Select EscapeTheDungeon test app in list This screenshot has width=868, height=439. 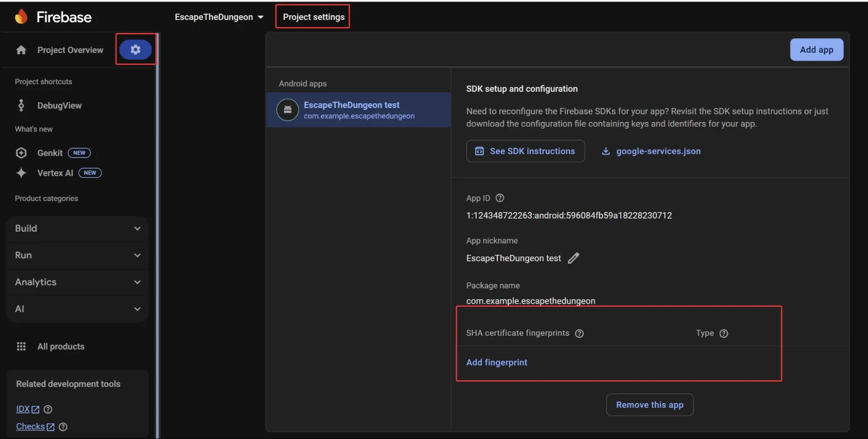(x=359, y=110)
